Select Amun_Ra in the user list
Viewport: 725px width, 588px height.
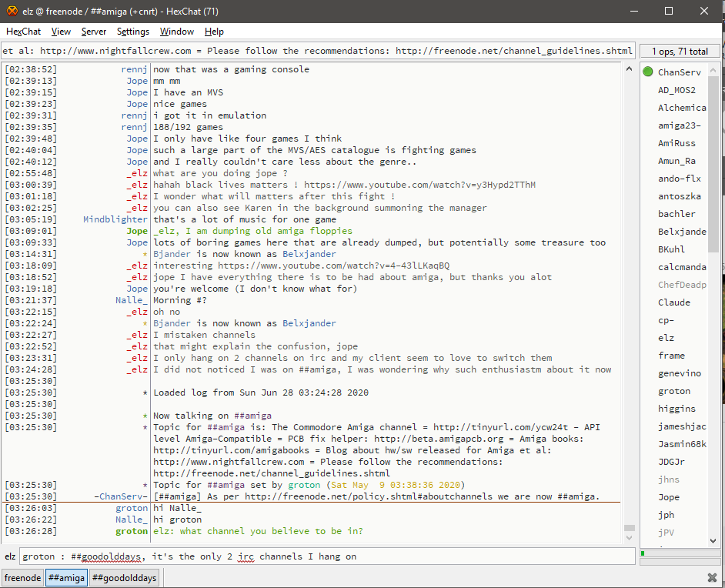[677, 161]
